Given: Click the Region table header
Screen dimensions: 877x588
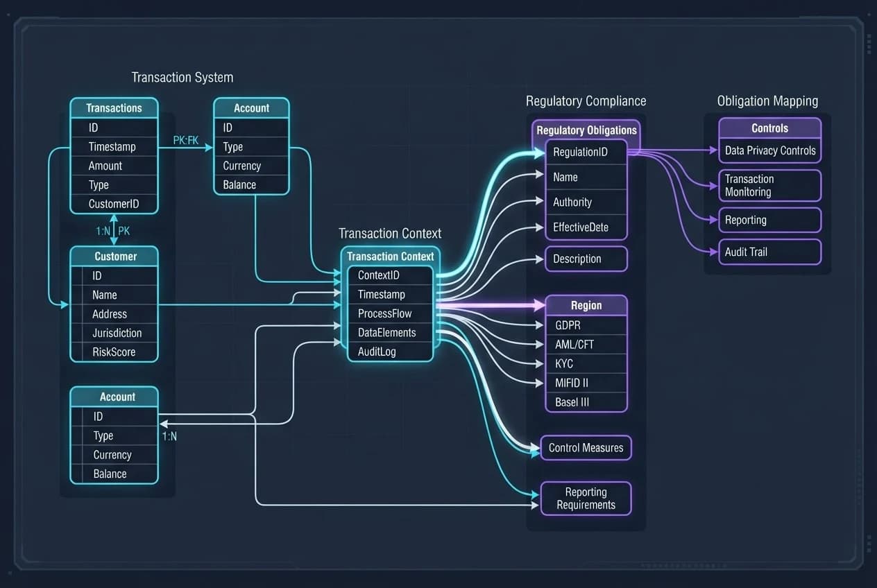Looking at the screenshot, I should tap(586, 305).
